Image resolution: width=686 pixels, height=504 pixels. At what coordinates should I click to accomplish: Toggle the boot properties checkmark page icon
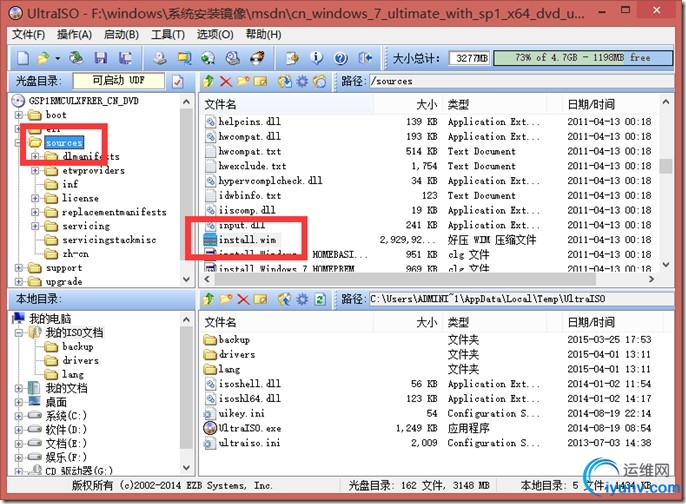click(x=178, y=81)
